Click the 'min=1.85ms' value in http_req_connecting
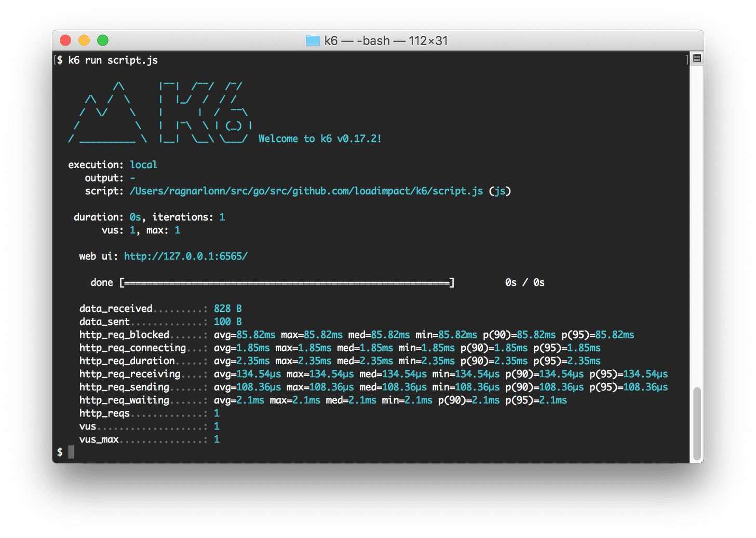 pyautogui.click(x=427, y=348)
